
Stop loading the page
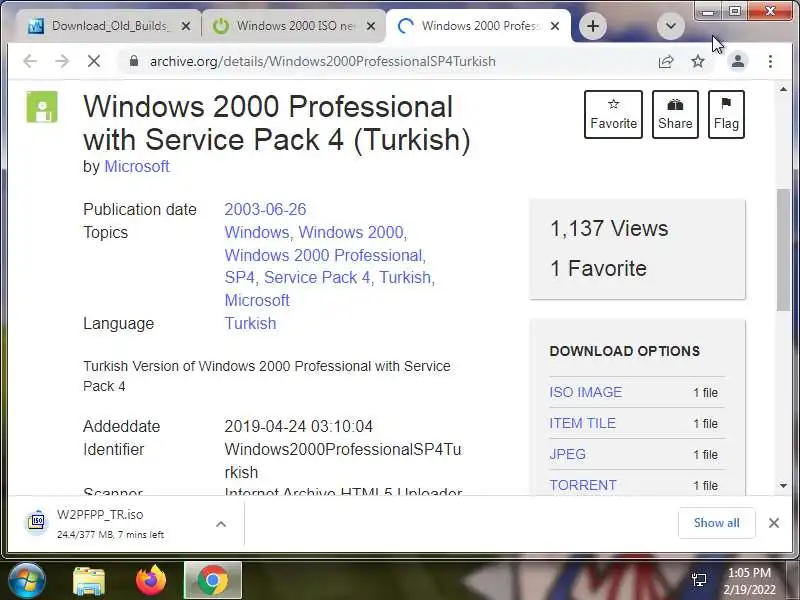pyautogui.click(x=94, y=61)
